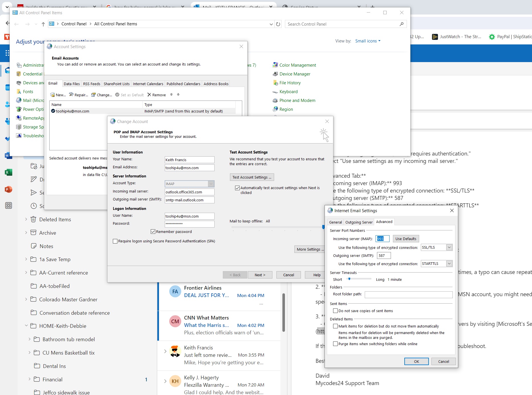532x395 pixels.
Task: Open the Internet Calendars tab
Action: tap(148, 84)
